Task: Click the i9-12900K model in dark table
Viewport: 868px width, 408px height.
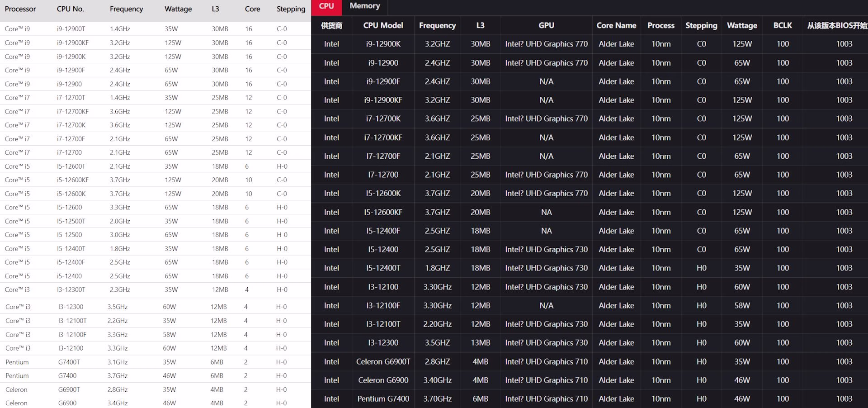Action: [x=383, y=44]
